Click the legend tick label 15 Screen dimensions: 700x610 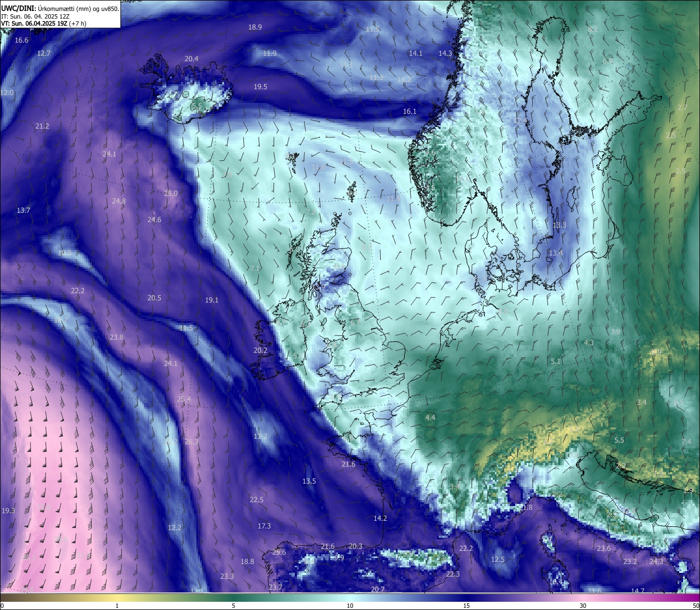pos(466,606)
